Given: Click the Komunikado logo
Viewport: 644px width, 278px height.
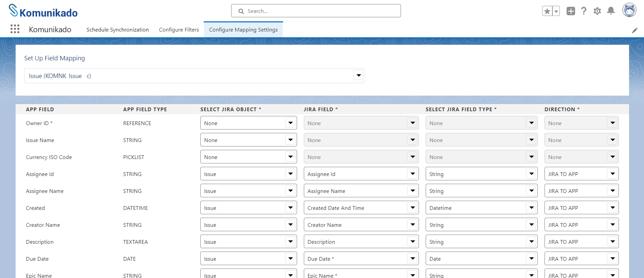Looking at the screenshot, I should point(43,11).
